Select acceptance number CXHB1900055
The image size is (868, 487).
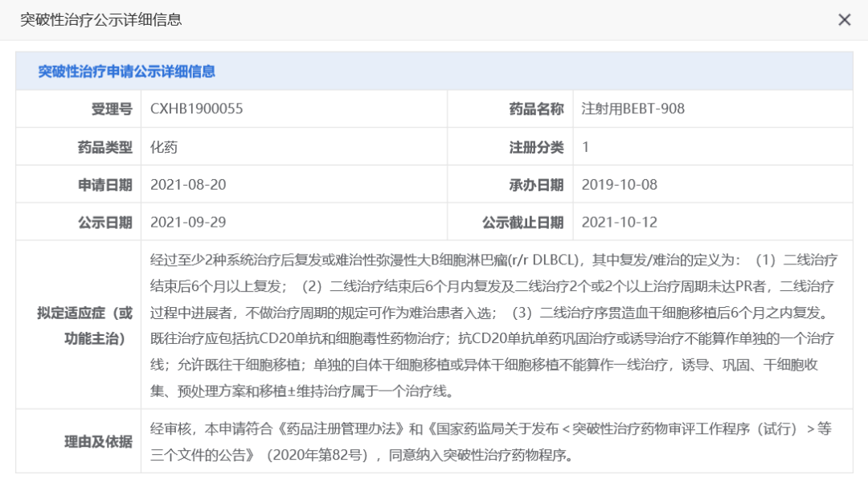(196, 108)
